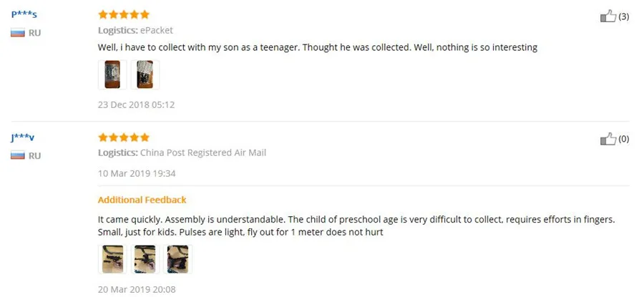Click five-star rating on P***s review
644x297 pixels.
point(124,15)
